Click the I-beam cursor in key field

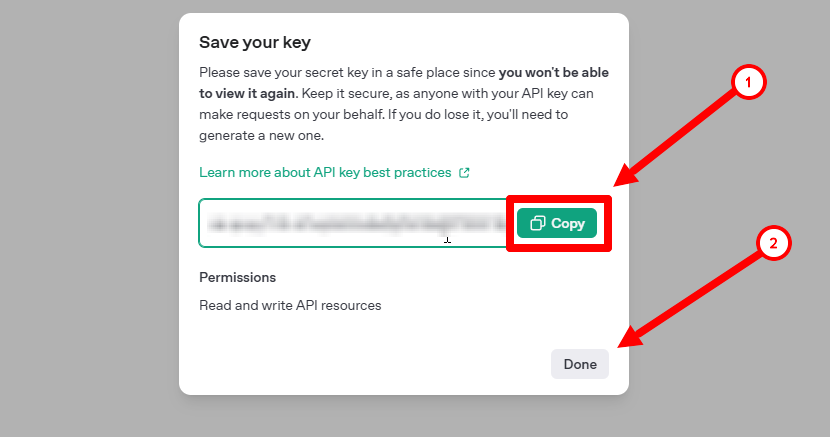pos(447,238)
